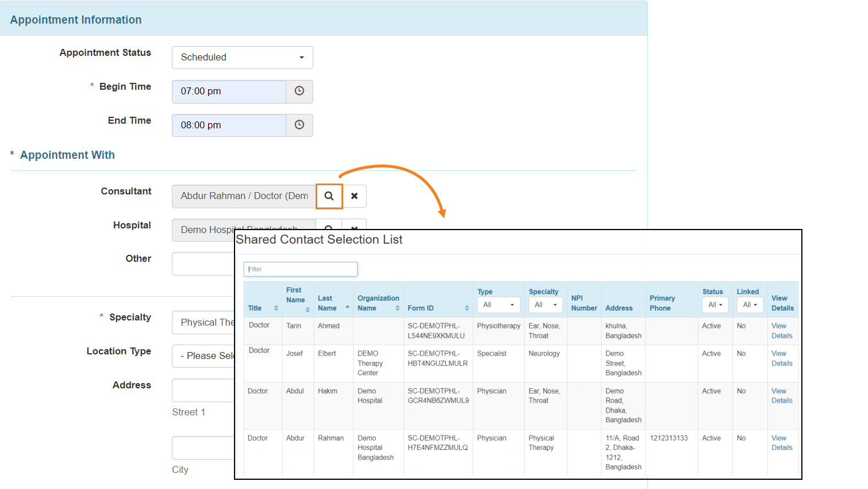Sort by Form ID column arrows
Screen dimensions: 868x489
[x=467, y=308]
